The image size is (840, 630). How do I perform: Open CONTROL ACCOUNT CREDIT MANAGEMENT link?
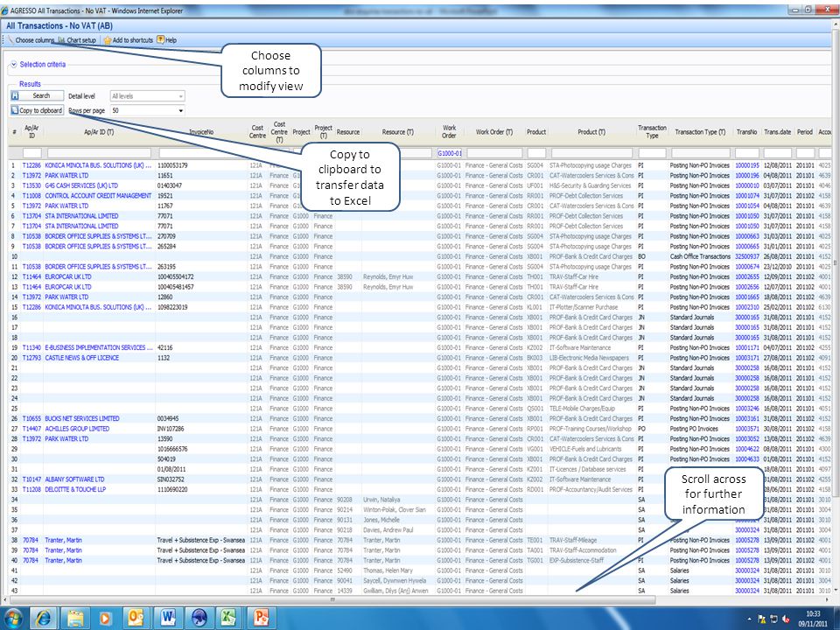tap(98, 196)
